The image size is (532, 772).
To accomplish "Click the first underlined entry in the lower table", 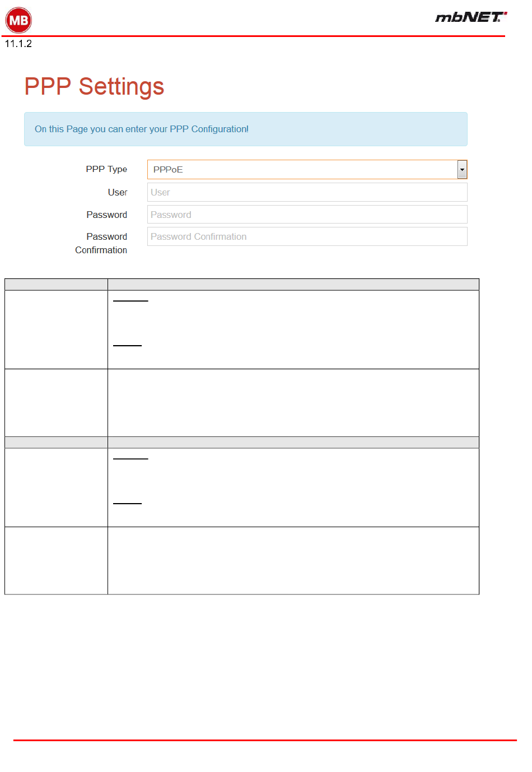I will (130, 458).
